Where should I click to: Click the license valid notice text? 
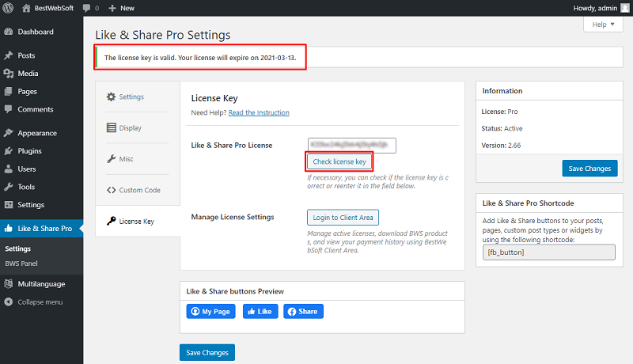point(200,58)
